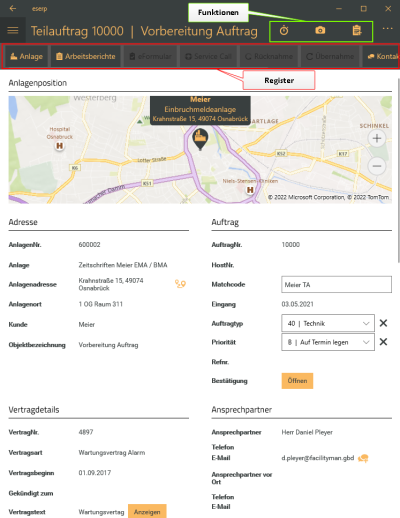
Task: Expand the Priorität dropdown showing Auf Termin legen
Action: click(328, 342)
